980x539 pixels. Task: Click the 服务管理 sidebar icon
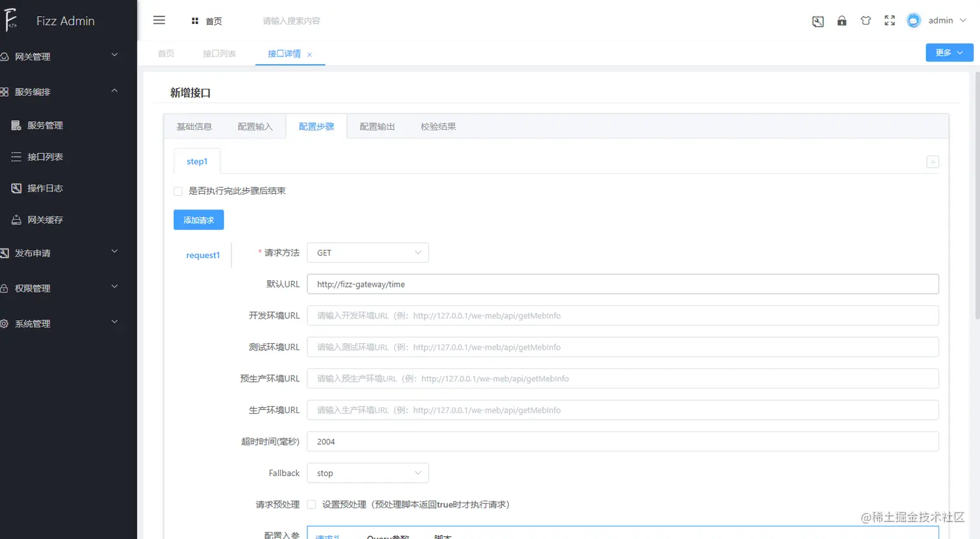pos(16,125)
